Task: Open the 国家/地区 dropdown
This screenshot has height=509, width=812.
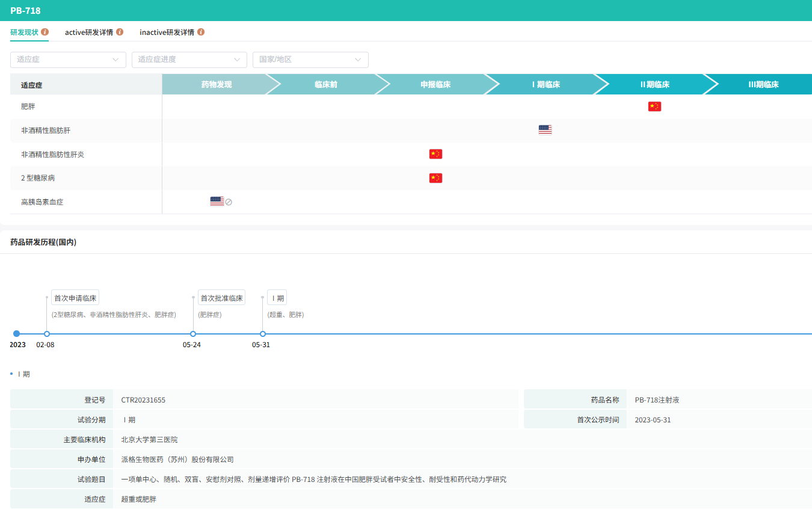Action: point(310,60)
